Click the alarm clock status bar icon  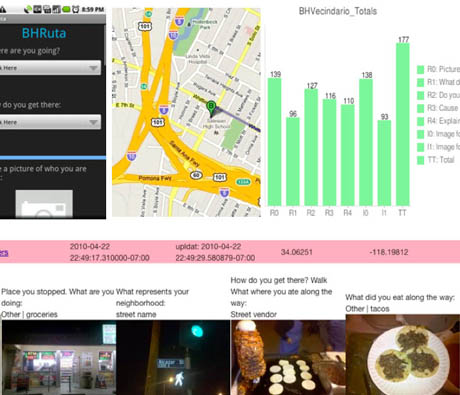(x=76, y=9)
